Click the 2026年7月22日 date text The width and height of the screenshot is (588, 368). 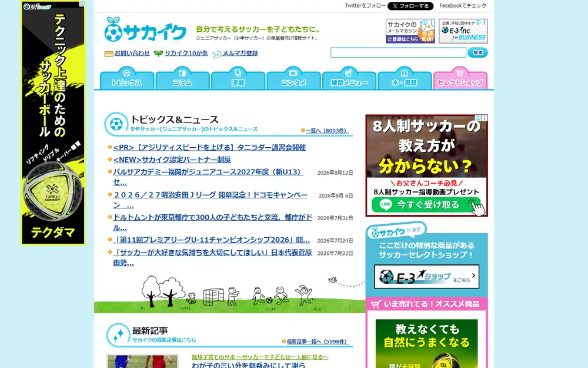click(x=335, y=253)
